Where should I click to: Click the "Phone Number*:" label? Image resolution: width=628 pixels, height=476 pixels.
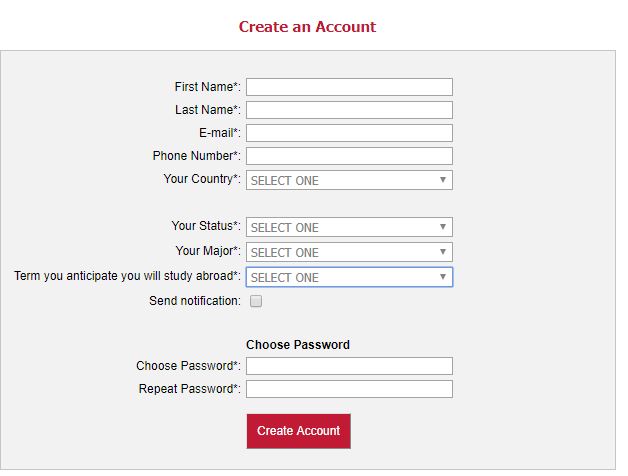pos(196,156)
